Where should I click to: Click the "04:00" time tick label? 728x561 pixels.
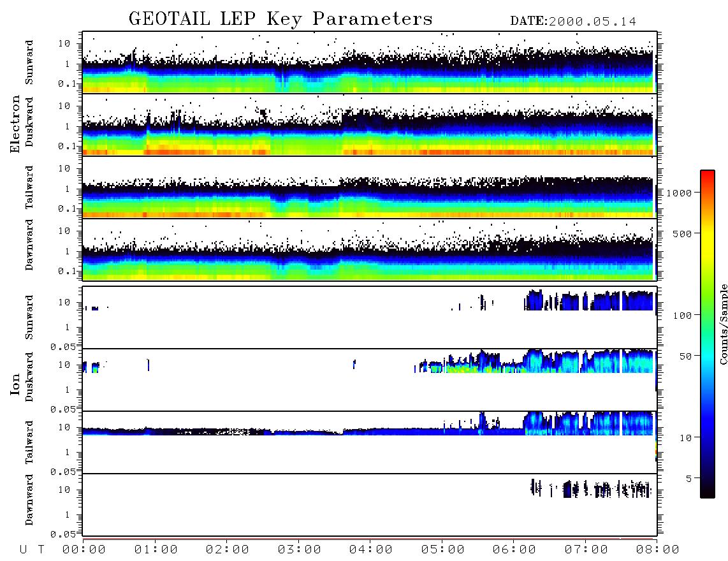371,550
